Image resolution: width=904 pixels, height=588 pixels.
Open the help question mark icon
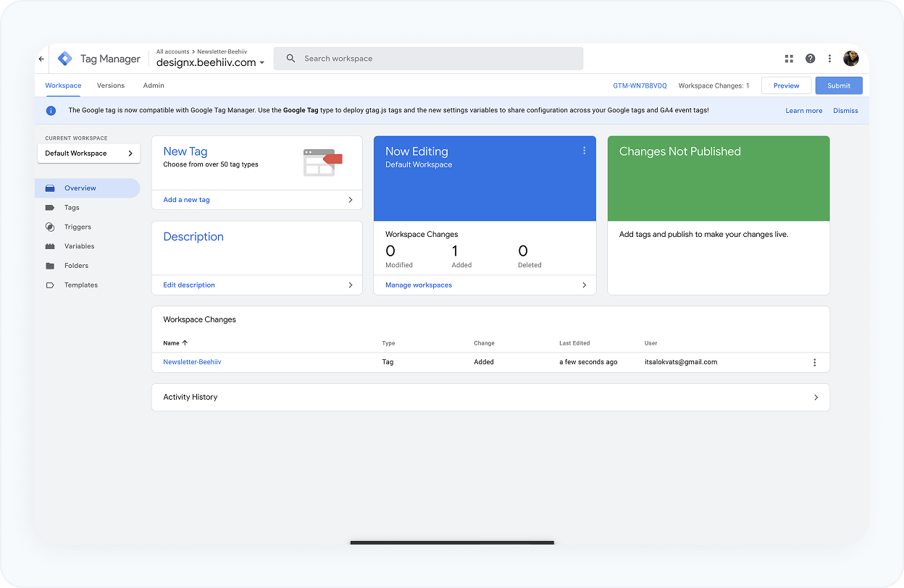coord(810,59)
